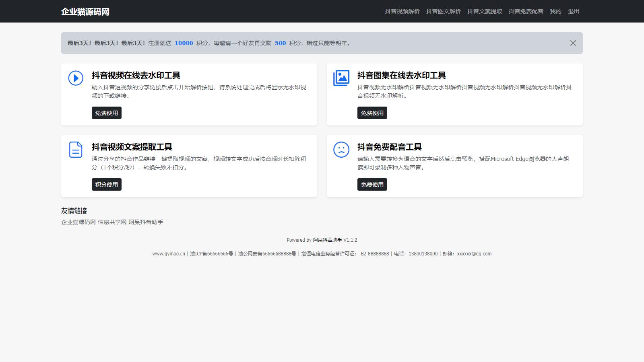Open the 信息共享网 friendly link
The height and width of the screenshot is (362, 644).
(x=112, y=222)
